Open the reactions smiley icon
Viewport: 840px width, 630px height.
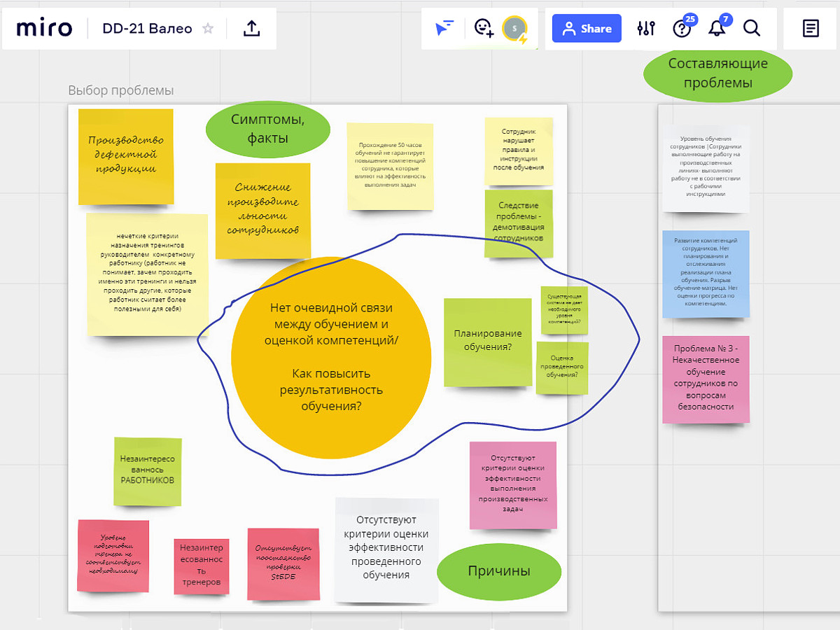[483, 28]
